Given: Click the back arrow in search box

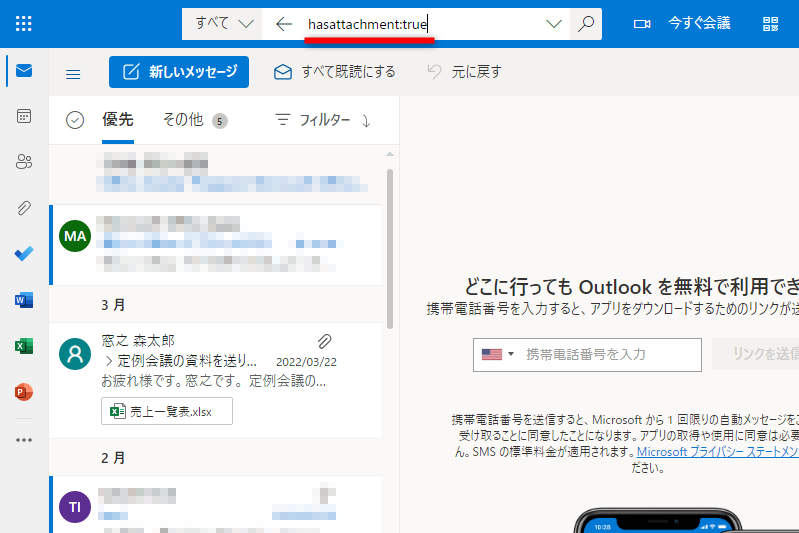Looking at the screenshot, I should 283,24.
